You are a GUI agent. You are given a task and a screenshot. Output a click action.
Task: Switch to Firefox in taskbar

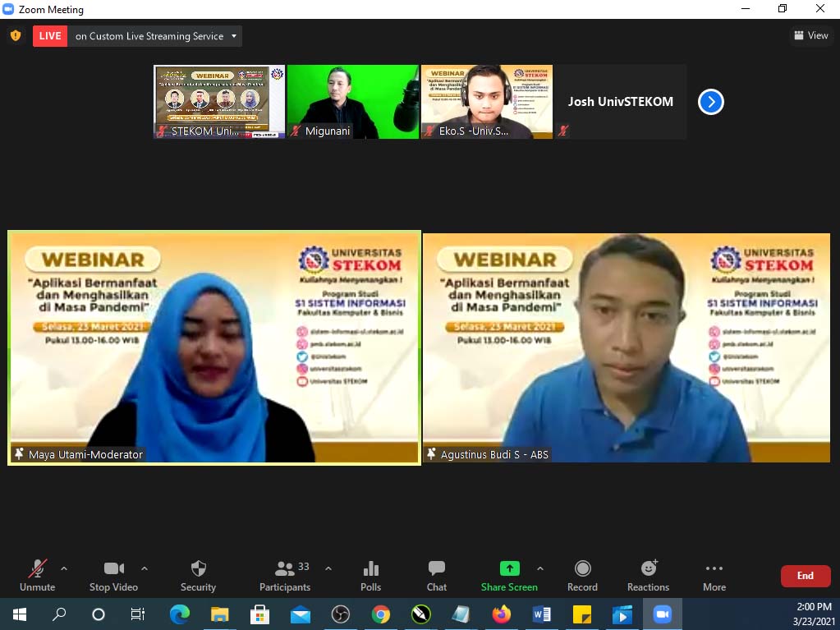tap(502, 614)
